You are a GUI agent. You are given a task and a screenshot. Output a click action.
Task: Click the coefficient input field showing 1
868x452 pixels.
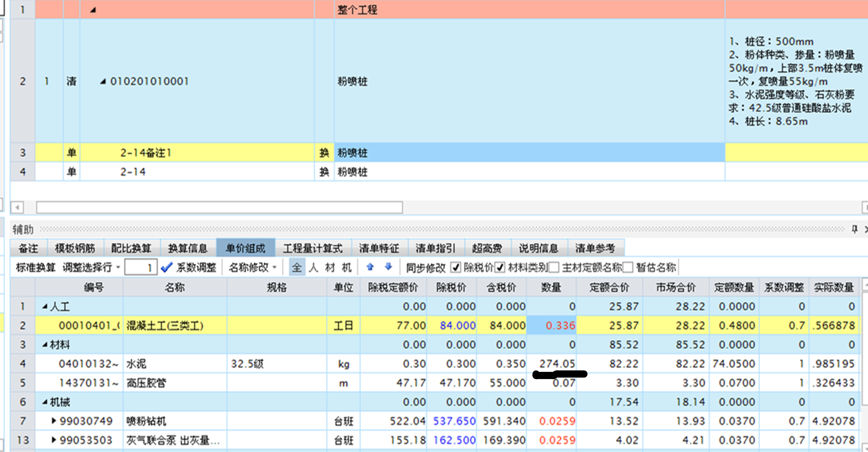point(141,267)
